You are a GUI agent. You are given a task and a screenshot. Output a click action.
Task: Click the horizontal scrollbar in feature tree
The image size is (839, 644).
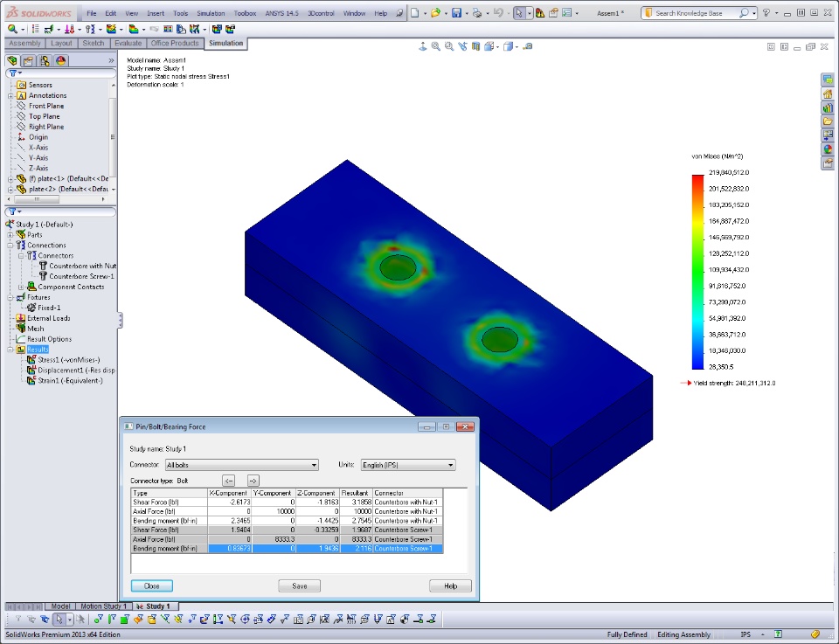click(x=37, y=199)
